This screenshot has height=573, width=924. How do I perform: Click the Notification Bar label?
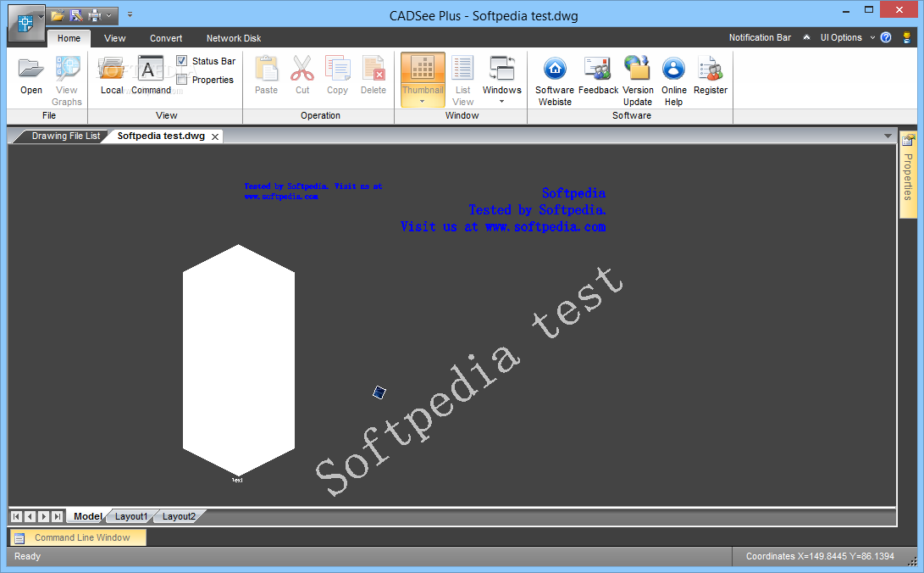(x=760, y=38)
